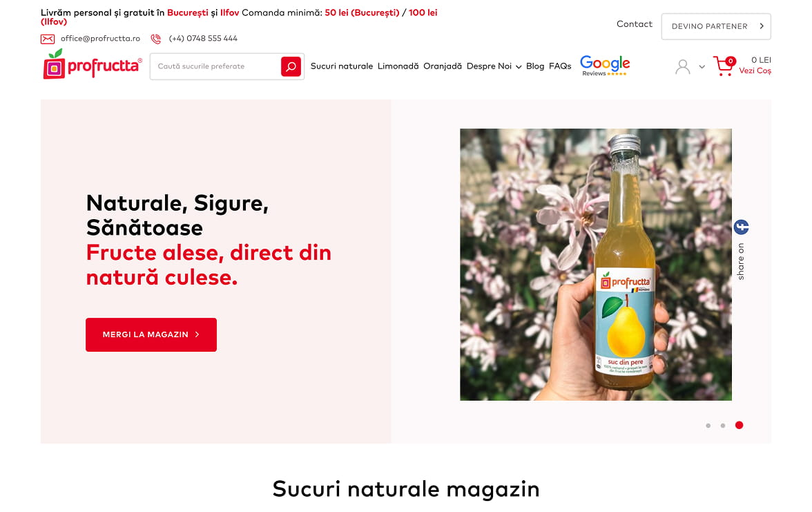Click the pear juice bottle image

click(x=595, y=264)
